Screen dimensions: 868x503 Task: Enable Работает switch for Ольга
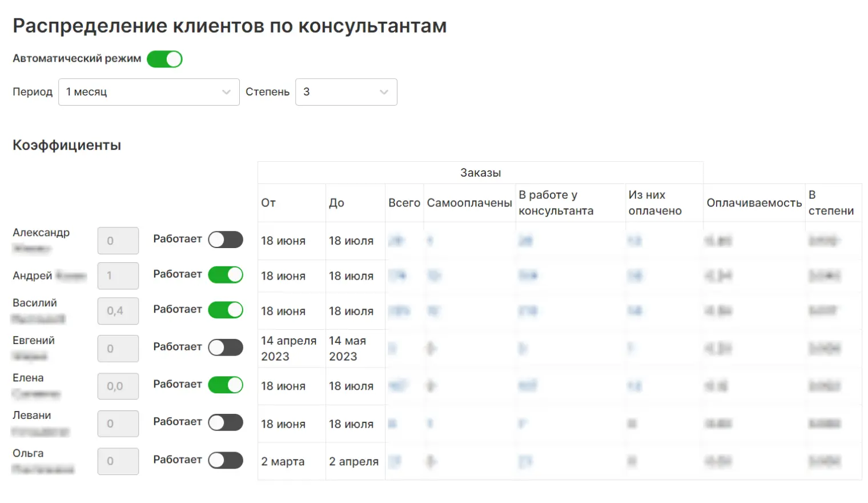tap(226, 460)
